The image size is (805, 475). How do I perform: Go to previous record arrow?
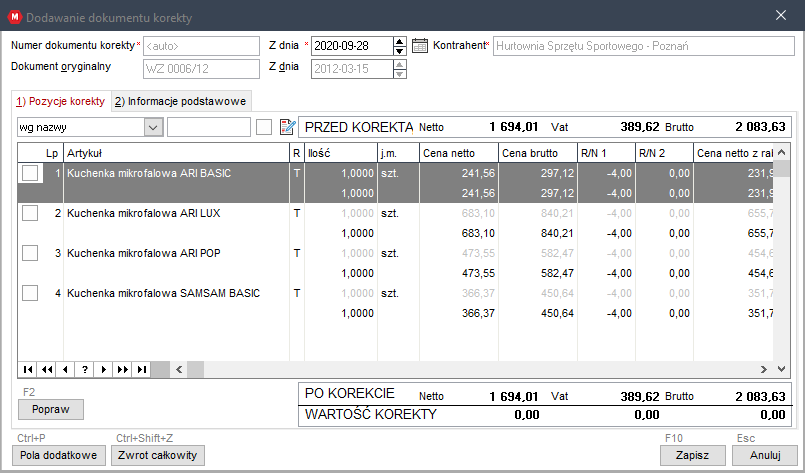coord(66,369)
